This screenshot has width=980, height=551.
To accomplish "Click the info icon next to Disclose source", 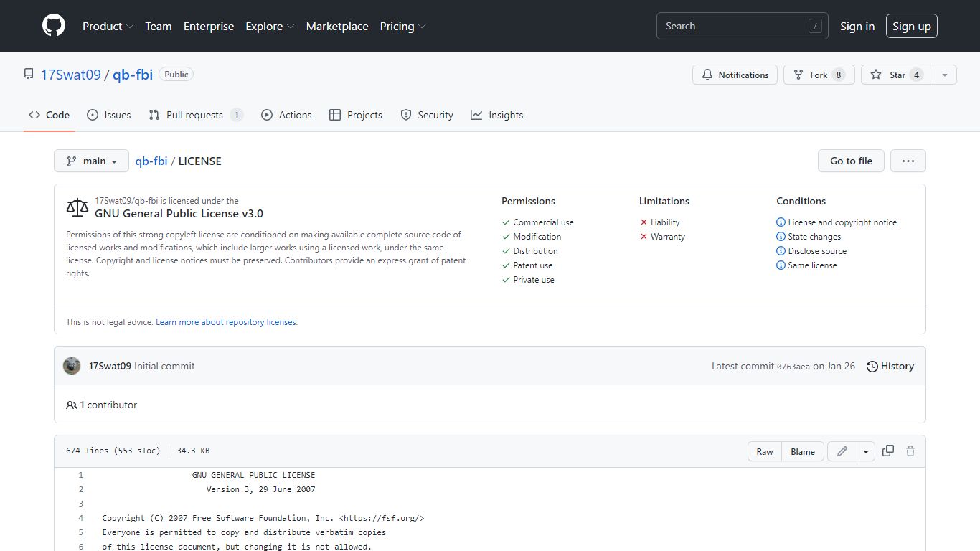I will (x=781, y=251).
